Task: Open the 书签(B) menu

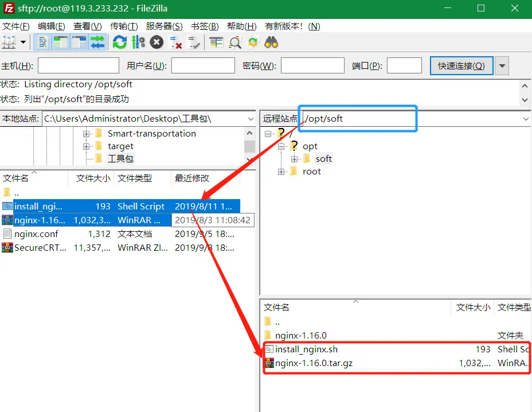Action: (x=205, y=26)
